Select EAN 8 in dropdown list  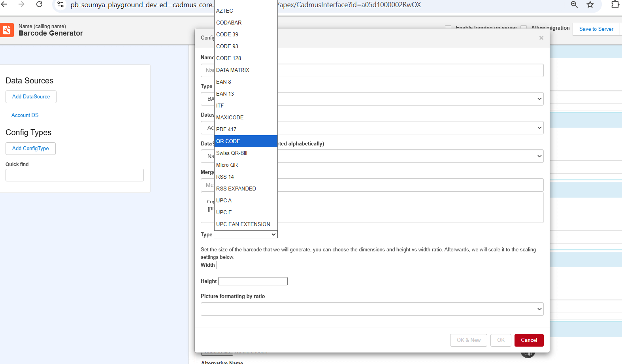tap(246, 82)
